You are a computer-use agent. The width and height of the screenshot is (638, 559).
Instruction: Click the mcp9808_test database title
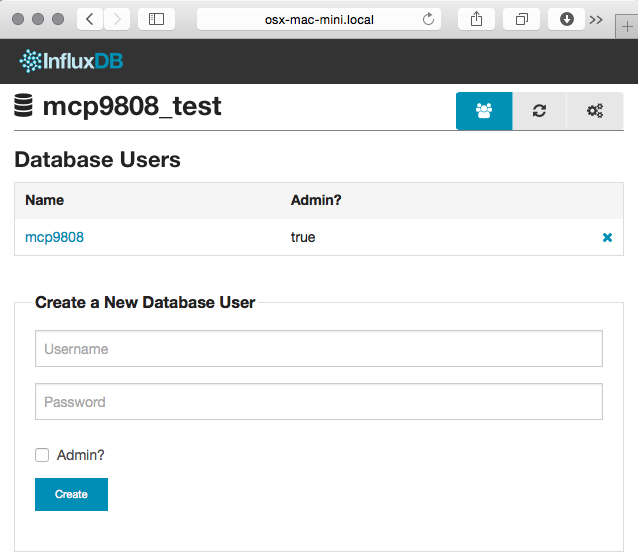132,107
